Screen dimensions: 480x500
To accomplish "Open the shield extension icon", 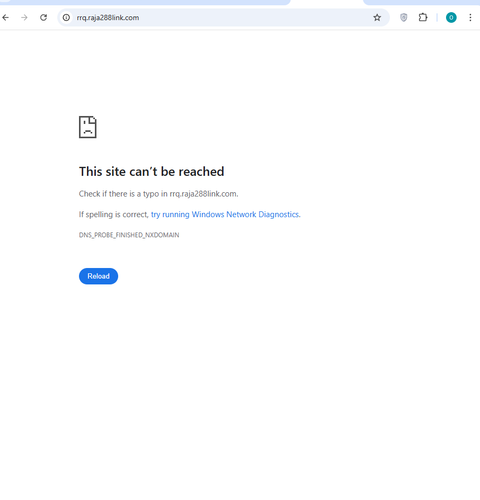I will tap(403, 17).
